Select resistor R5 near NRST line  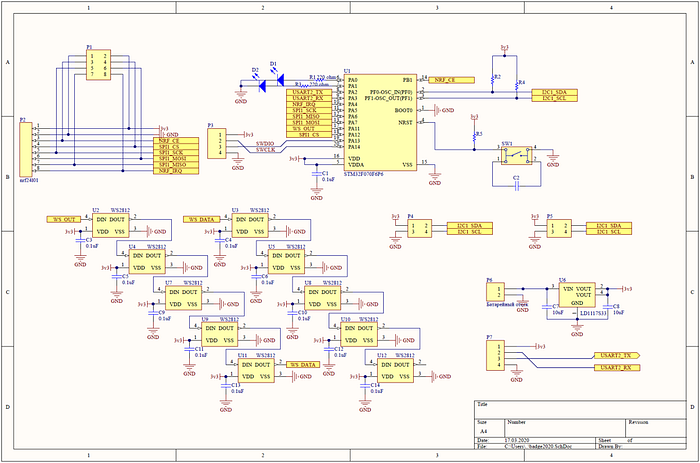tap(475, 136)
